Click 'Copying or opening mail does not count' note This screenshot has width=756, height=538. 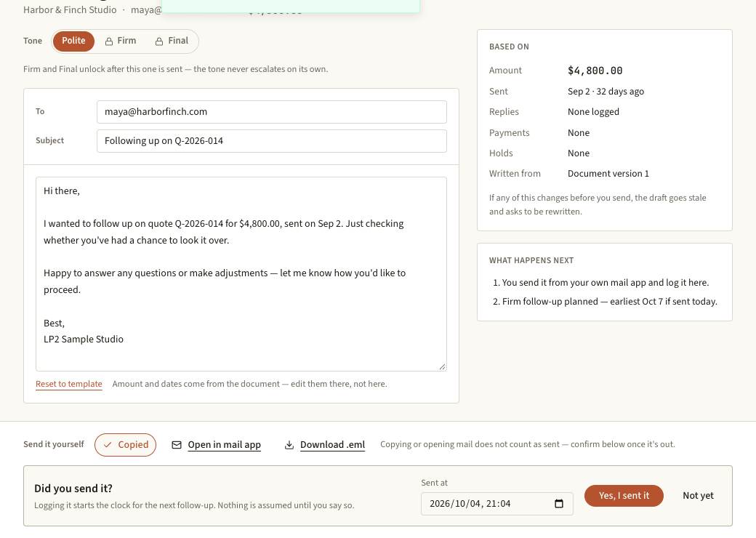(528, 444)
